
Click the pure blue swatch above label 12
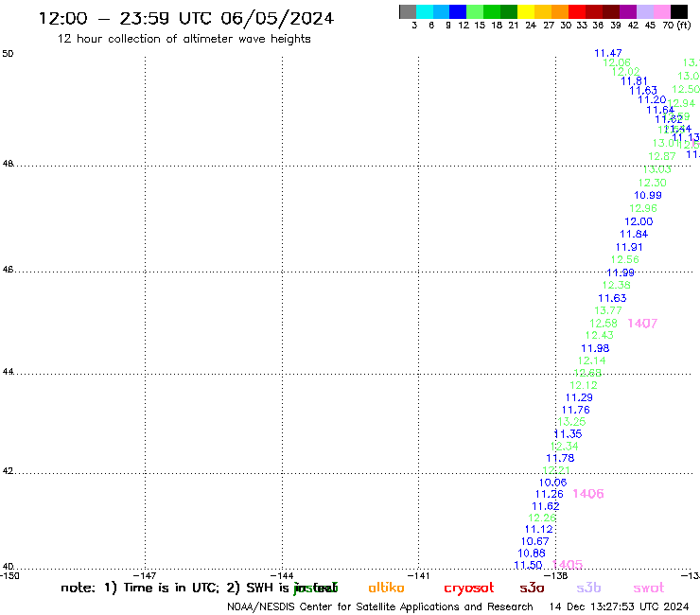458,11
